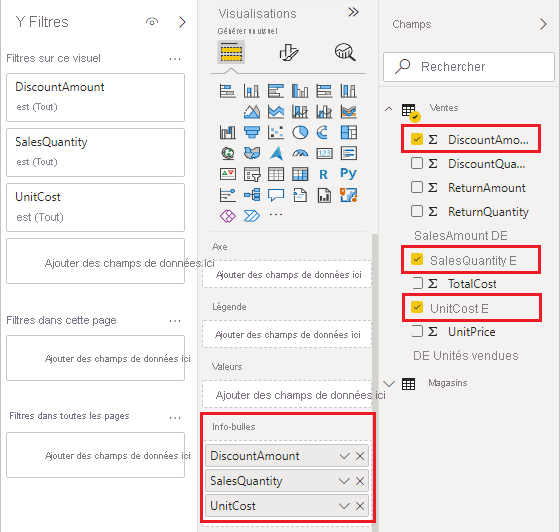Viewport: 560px width, 532px height.
Task: Open dropdown for UnitCost in Info-bulles
Action: tap(344, 506)
